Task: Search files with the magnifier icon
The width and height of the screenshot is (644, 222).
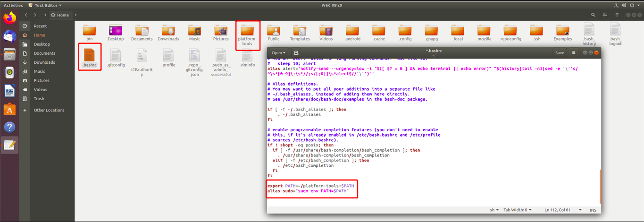Action: 593,15
